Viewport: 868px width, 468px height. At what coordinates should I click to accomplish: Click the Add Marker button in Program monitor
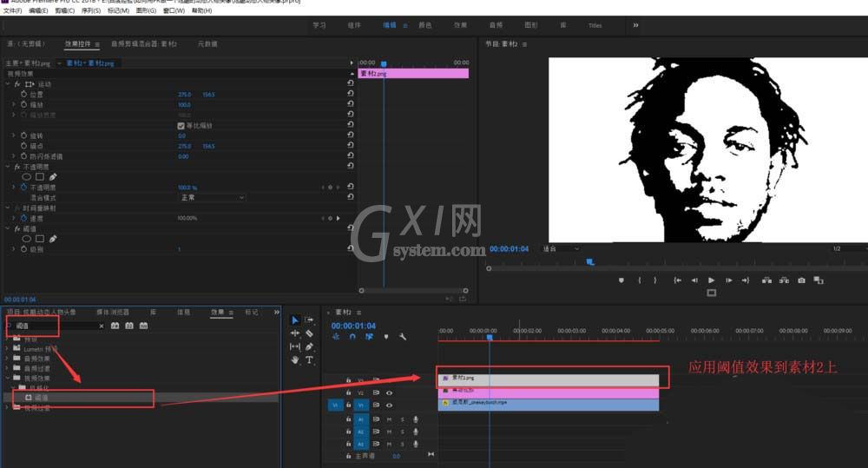click(x=621, y=280)
